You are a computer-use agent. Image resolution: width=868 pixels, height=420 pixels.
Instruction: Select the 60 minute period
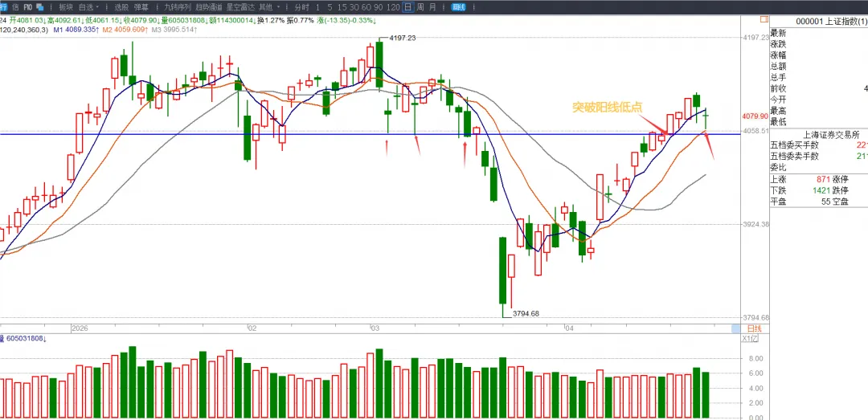tap(366, 7)
